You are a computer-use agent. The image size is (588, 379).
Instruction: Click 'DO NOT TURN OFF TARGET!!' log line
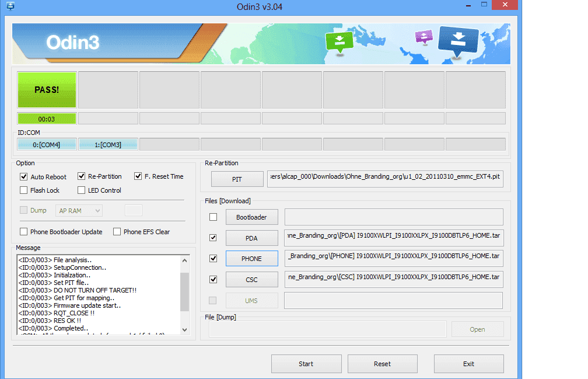tap(78, 290)
